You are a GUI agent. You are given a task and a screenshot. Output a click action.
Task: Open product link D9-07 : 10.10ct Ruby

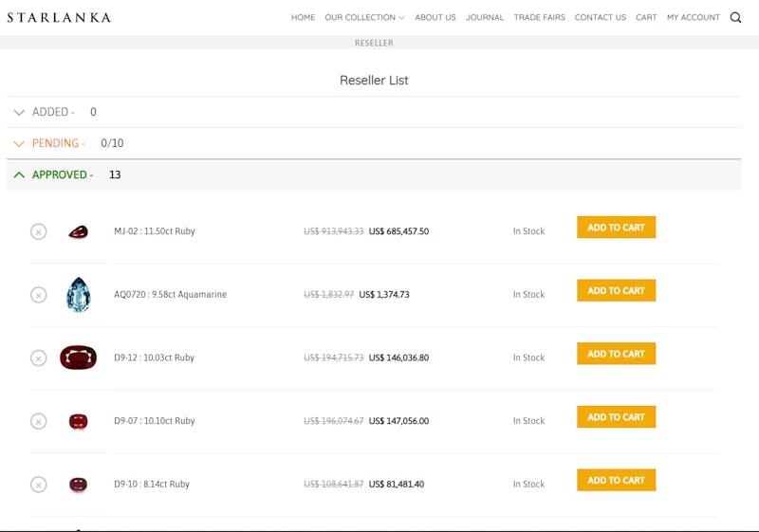point(155,421)
